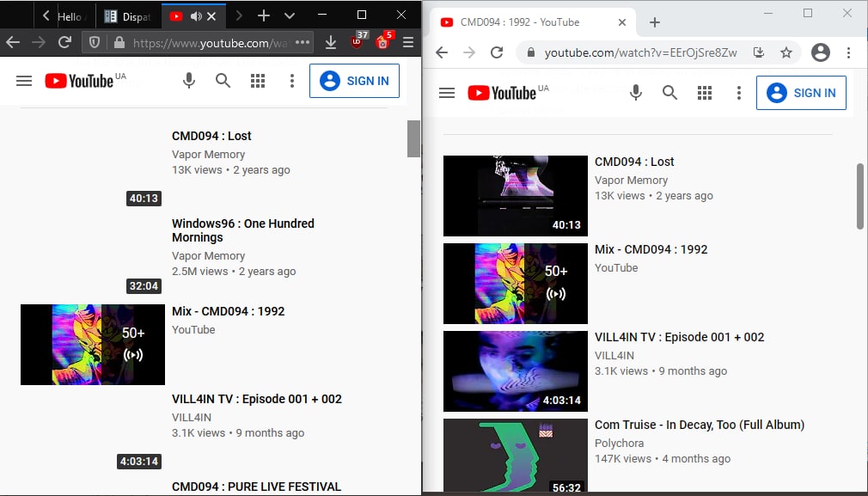
Task: Open YouTube apps grid in Firefox window
Action: 258,81
